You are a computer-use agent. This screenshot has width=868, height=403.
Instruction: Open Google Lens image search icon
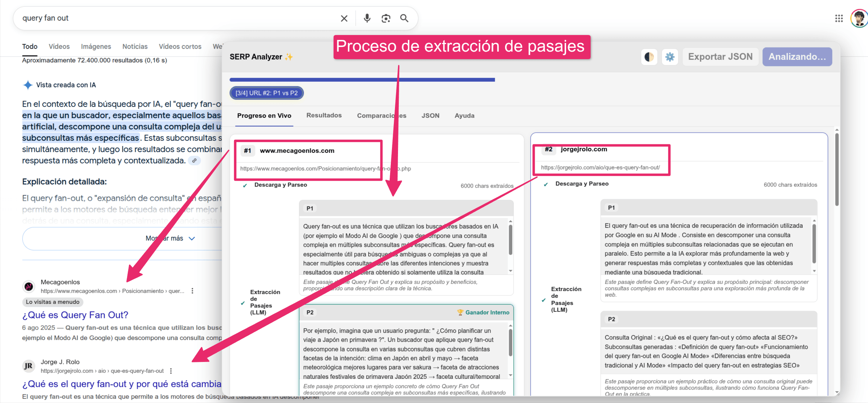(x=386, y=18)
